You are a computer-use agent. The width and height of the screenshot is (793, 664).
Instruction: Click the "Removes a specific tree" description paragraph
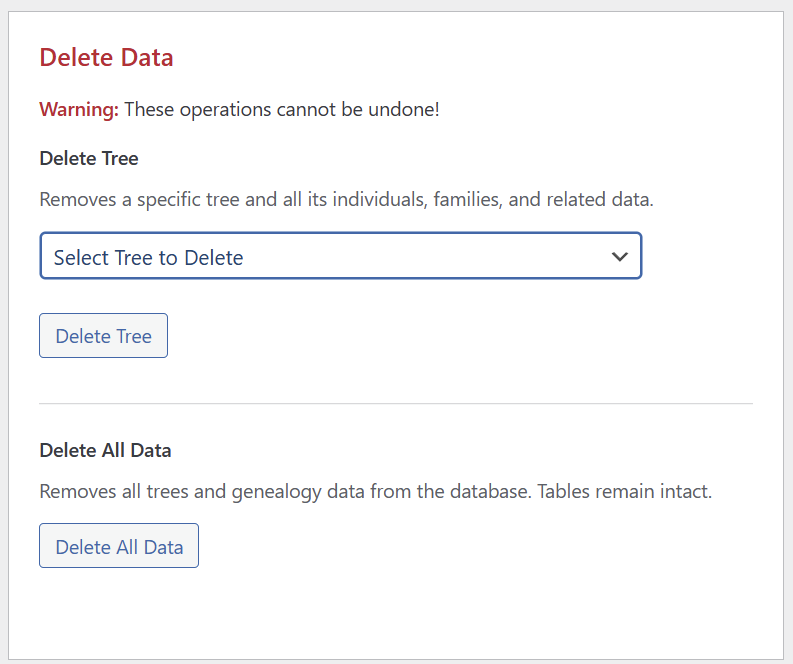point(346,199)
